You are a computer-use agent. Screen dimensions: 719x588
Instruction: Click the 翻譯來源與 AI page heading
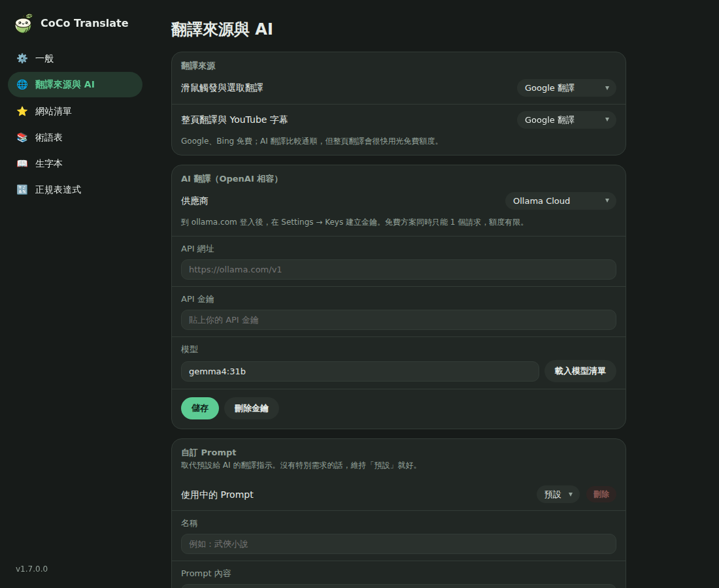click(x=222, y=29)
